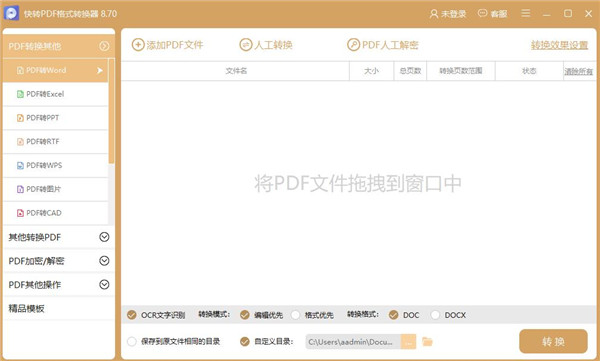Click the sidebar vertical scrollbar thumb

pyautogui.click(x=111, y=111)
